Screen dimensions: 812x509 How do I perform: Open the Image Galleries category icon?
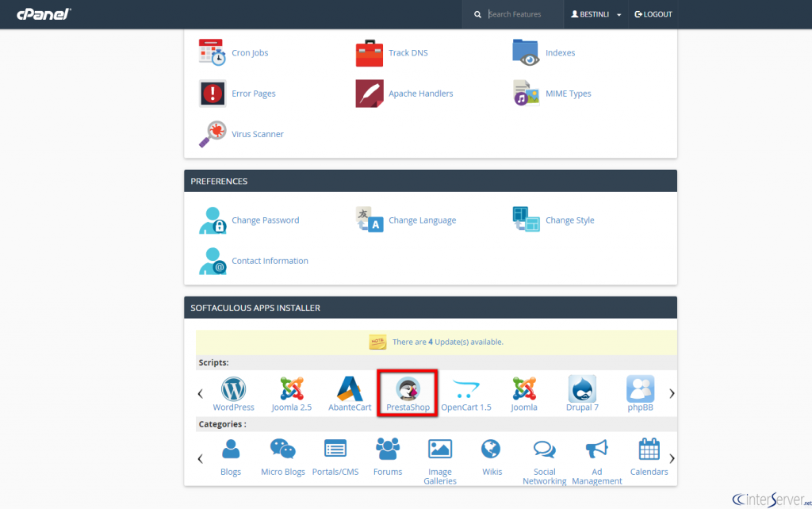click(x=439, y=449)
